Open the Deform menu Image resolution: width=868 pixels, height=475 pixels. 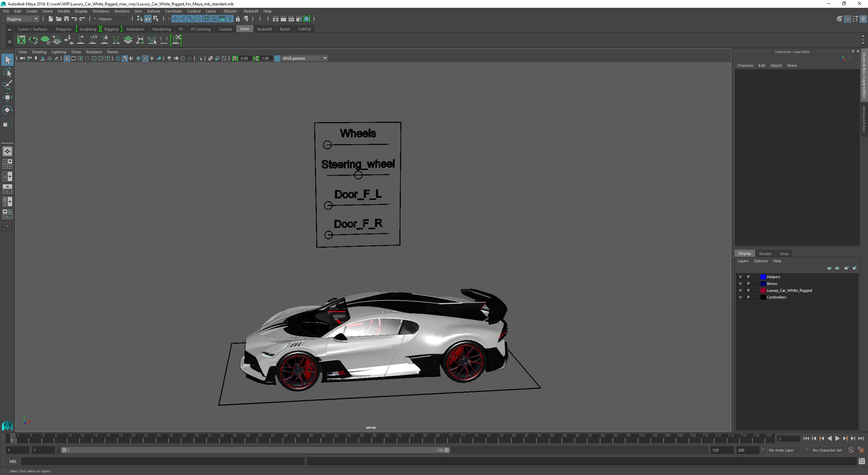click(x=153, y=11)
